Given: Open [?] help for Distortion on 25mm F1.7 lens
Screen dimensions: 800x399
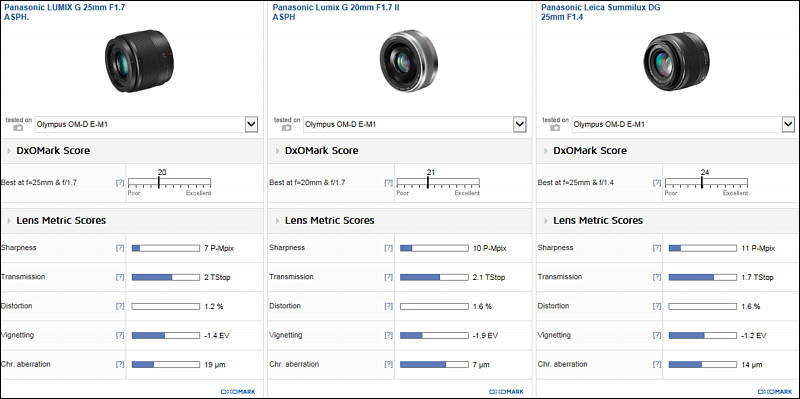Looking at the screenshot, I should click(120, 306).
